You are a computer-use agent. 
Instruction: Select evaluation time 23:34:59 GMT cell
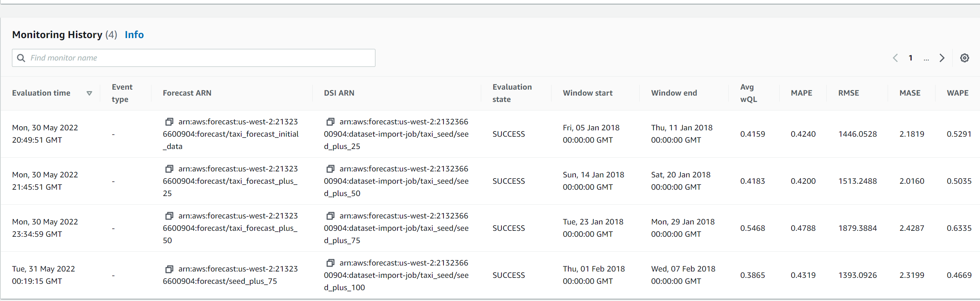coord(45,228)
